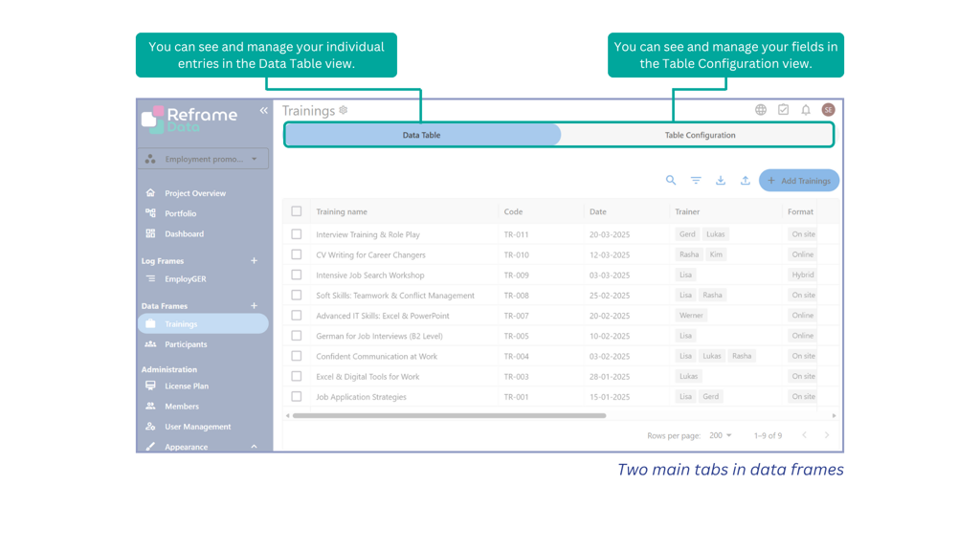The height and width of the screenshot is (551, 980).
Task: Select the Data Table tab
Action: click(x=421, y=135)
